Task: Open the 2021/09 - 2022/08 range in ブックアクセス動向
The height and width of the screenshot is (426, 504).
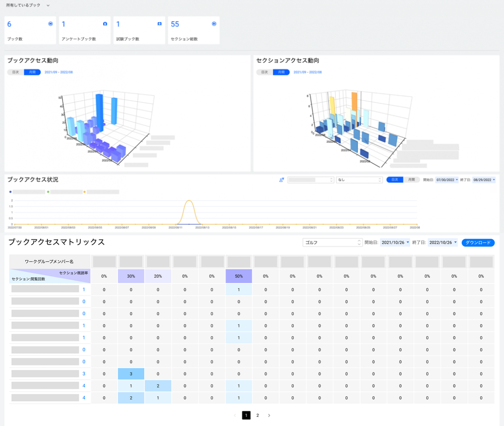Action: tap(58, 72)
